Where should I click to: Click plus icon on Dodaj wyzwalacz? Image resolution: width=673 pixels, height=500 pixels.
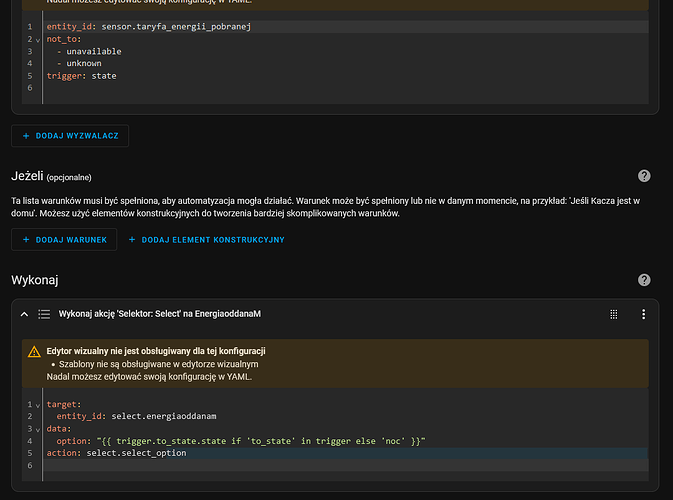coord(26,136)
